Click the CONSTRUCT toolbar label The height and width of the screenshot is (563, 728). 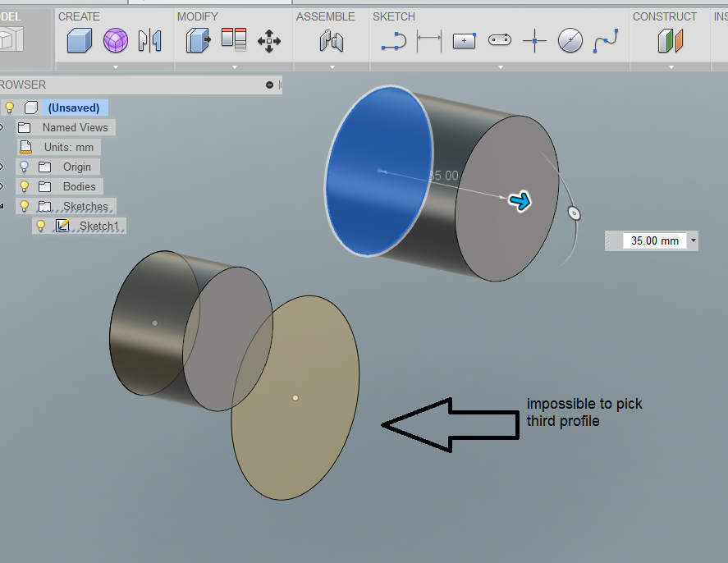(665, 16)
